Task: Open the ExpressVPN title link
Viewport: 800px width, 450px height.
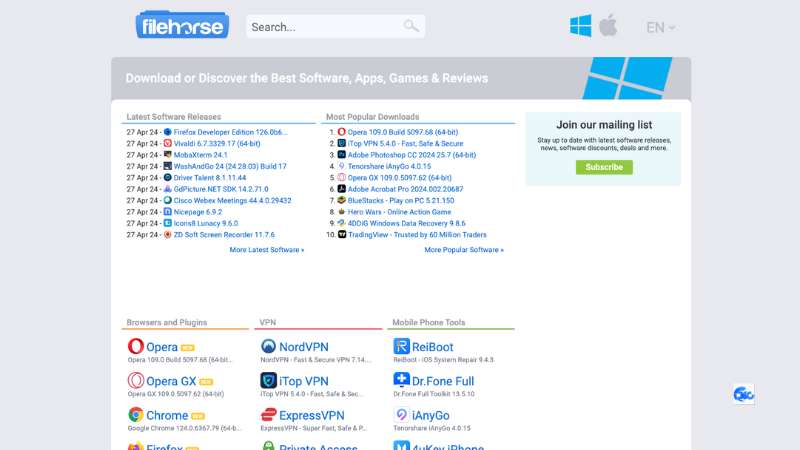Action: coord(312,415)
